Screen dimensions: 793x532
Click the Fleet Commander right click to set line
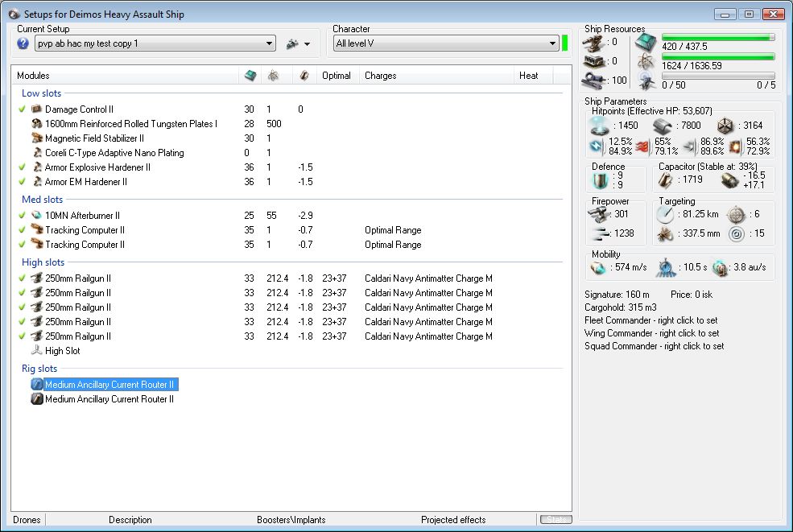click(651, 320)
